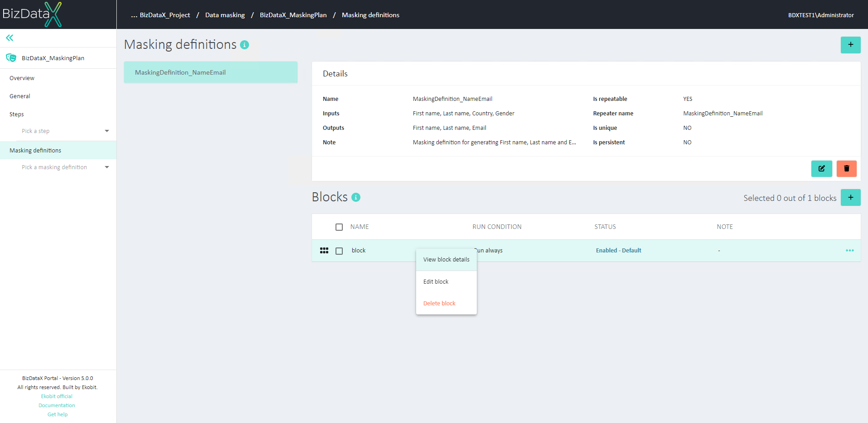
Task: Click the NOTE column header
Action: click(x=724, y=227)
